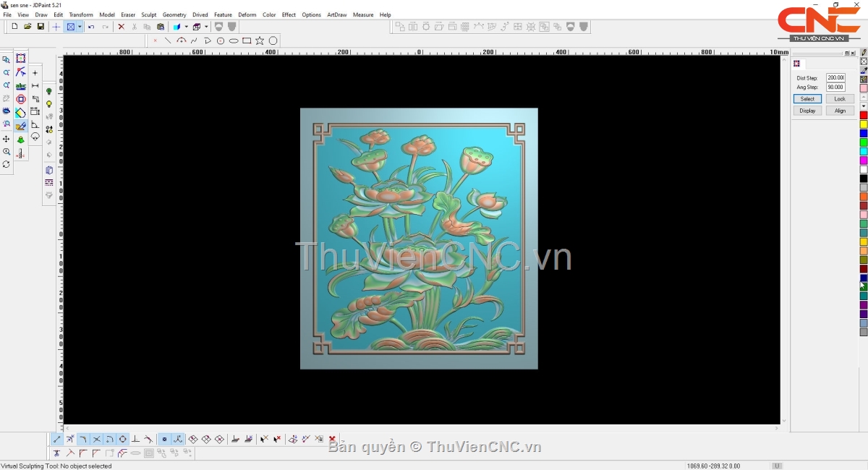Toggle the endpoint snap button
868x470 pixels.
point(57,439)
